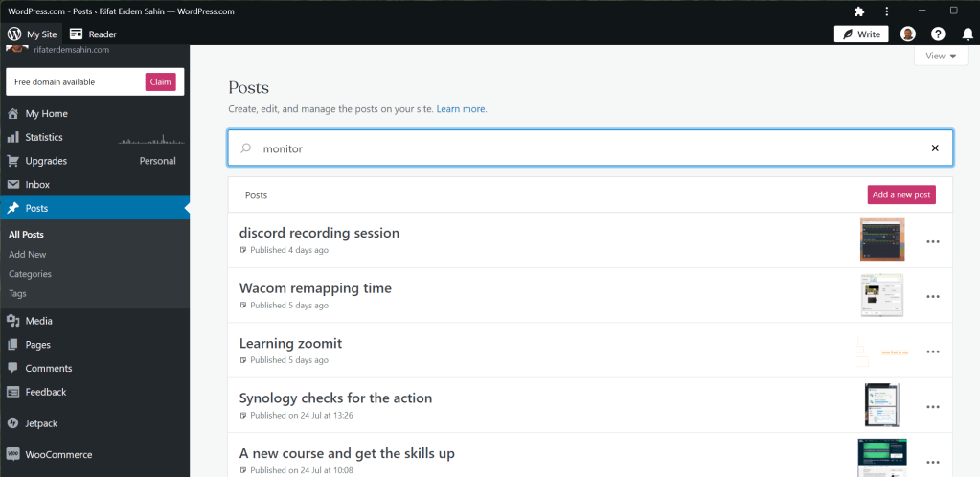Image resolution: width=980 pixels, height=477 pixels.
Task: Click thumbnail of discord recording session
Action: click(x=882, y=240)
